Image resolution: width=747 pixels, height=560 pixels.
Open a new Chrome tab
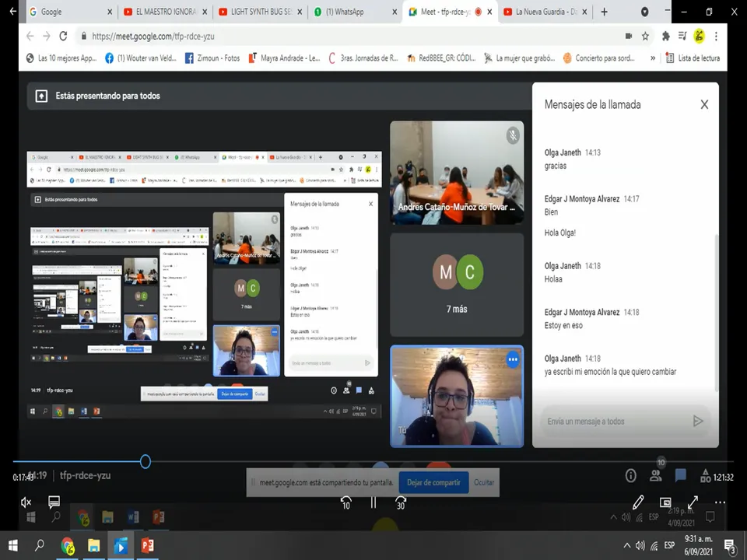click(604, 12)
